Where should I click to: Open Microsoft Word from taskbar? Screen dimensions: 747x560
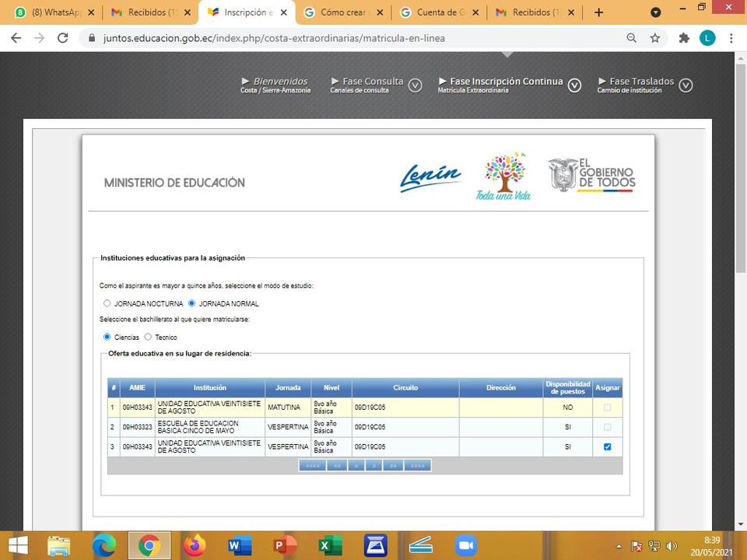click(240, 546)
